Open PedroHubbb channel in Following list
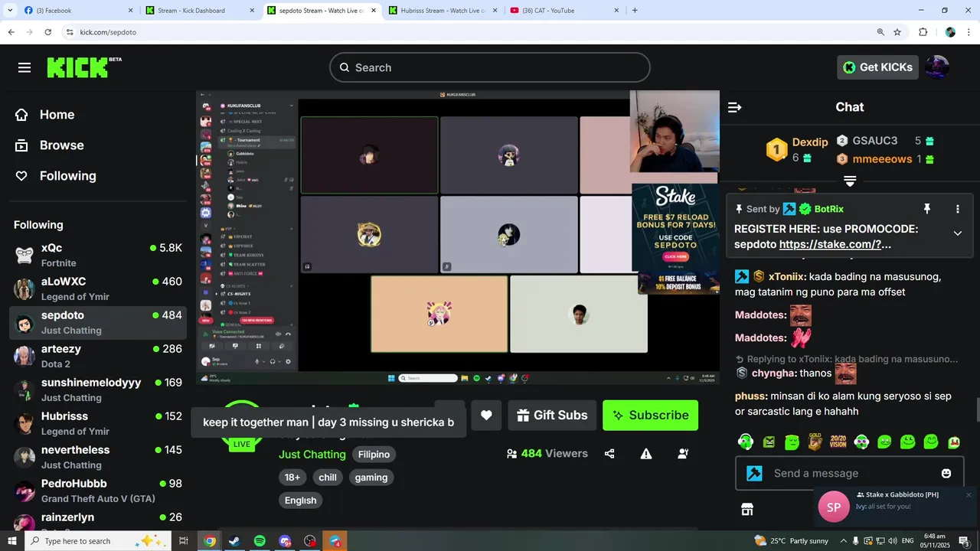Viewport: 980px width, 551px height. click(98, 491)
